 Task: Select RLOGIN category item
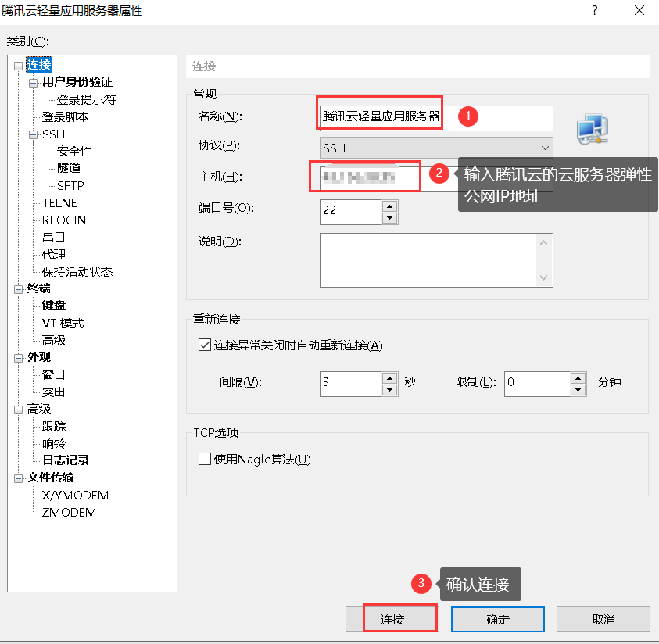(x=64, y=220)
